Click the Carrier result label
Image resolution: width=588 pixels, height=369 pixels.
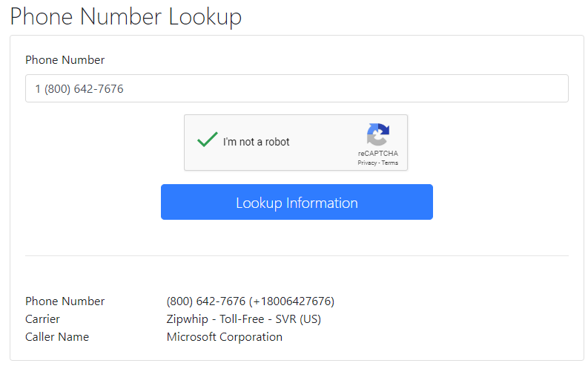click(42, 319)
